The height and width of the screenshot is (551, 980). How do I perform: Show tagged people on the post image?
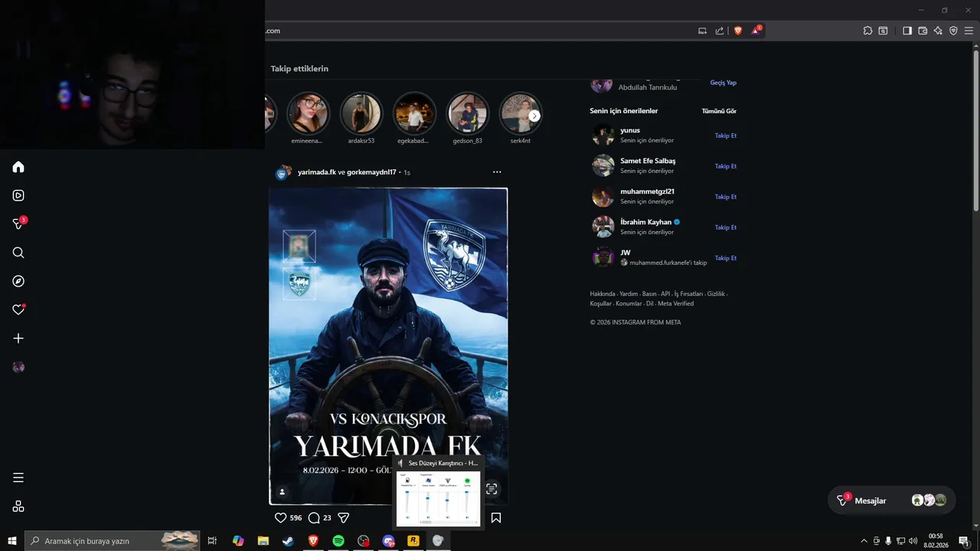282,491
